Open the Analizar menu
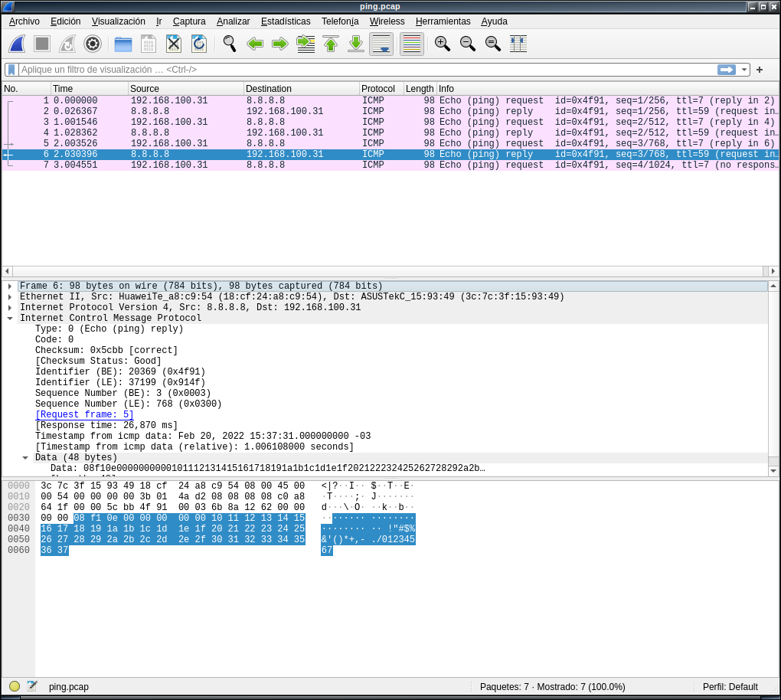This screenshot has width=781, height=700. coord(233,21)
